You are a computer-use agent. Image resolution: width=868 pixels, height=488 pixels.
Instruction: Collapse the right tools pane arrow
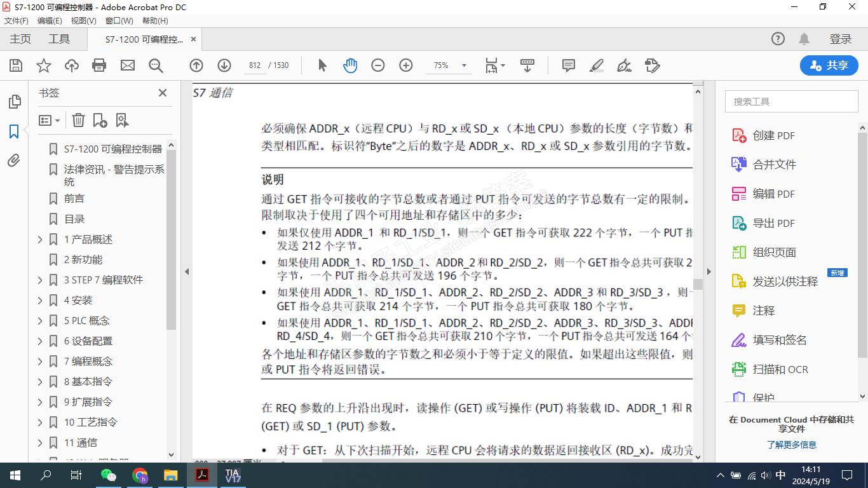(x=709, y=271)
